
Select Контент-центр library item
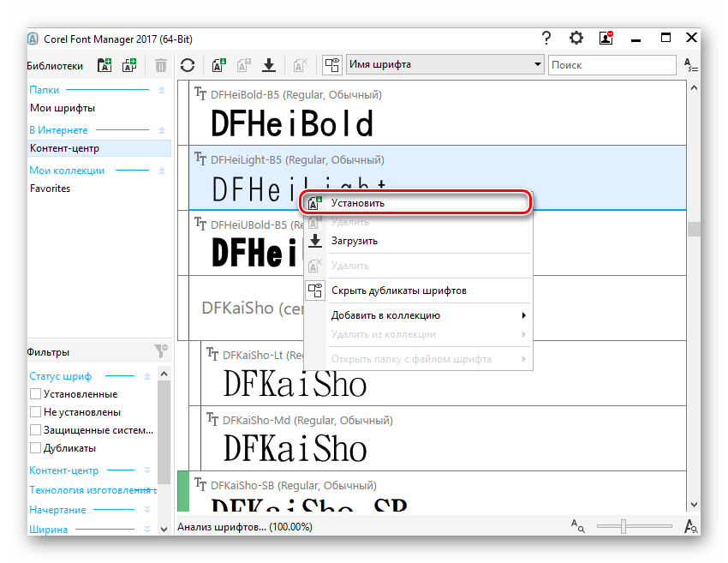coord(99,148)
